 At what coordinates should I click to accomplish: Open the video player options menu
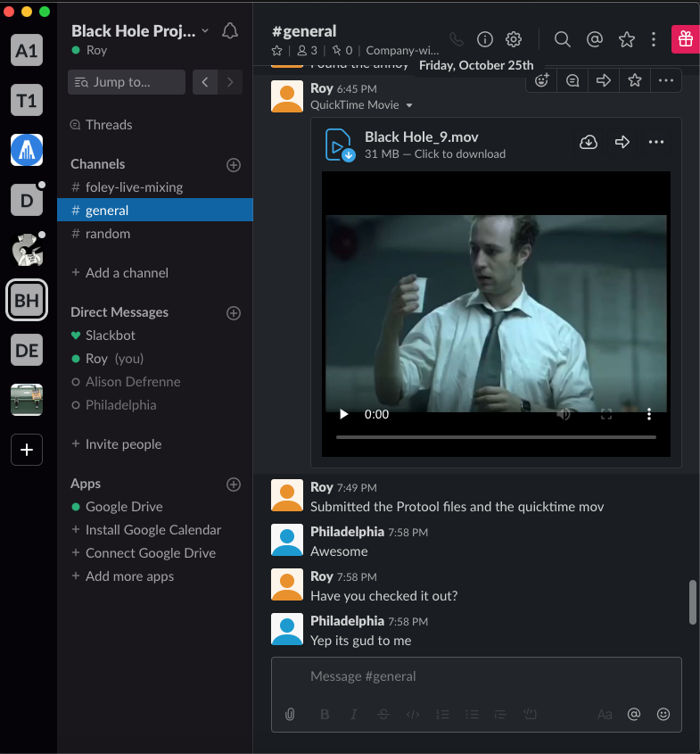tap(649, 414)
